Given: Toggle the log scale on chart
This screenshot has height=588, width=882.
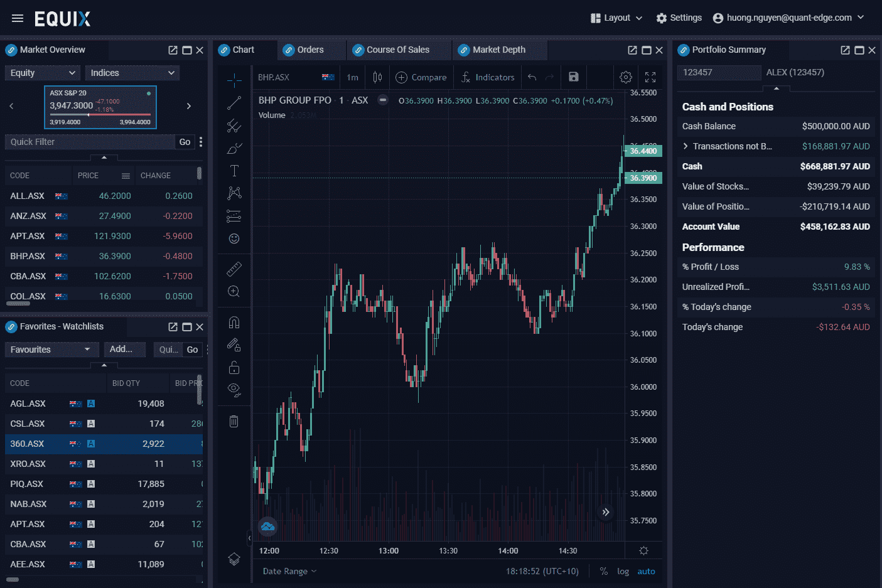Looking at the screenshot, I should pyautogui.click(x=623, y=571).
